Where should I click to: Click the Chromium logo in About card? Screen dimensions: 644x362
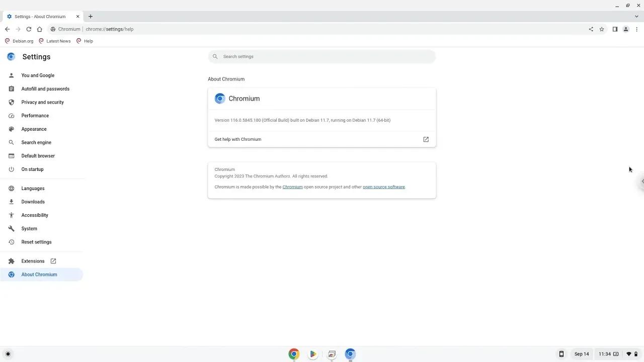[x=220, y=99]
